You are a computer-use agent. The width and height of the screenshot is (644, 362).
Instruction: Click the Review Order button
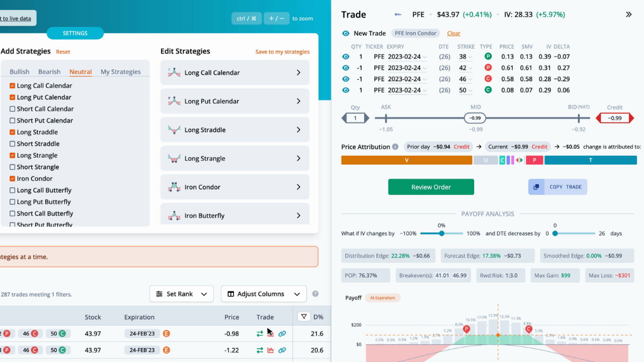tap(431, 187)
